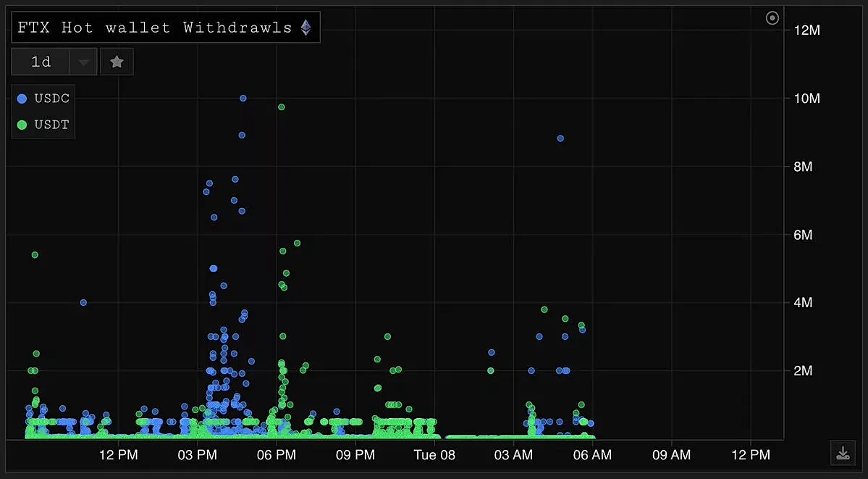Viewport: 868px width, 479px height.
Task: Toggle USDC series in the legend
Action: (x=43, y=99)
